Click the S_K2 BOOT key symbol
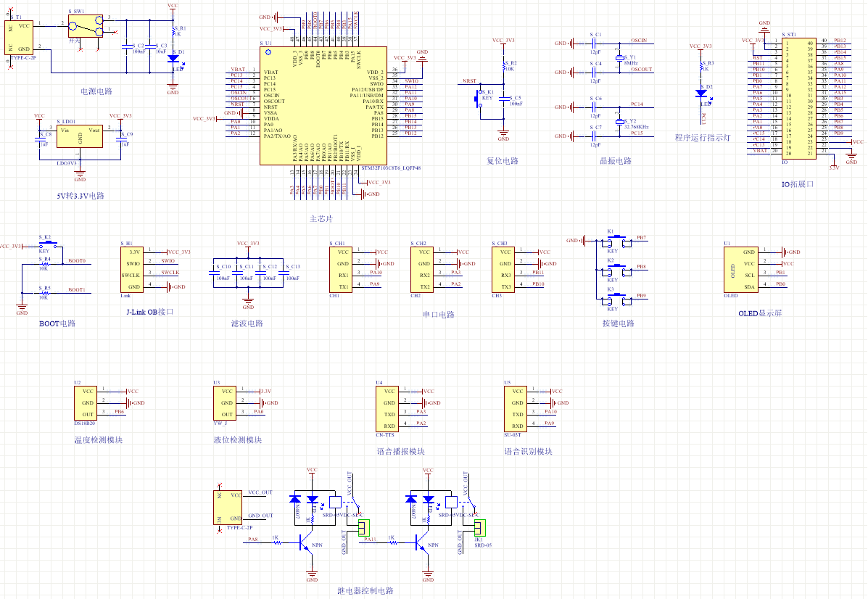Image resolution: width=868 pixels, height=599 pixels. [48, 244]
